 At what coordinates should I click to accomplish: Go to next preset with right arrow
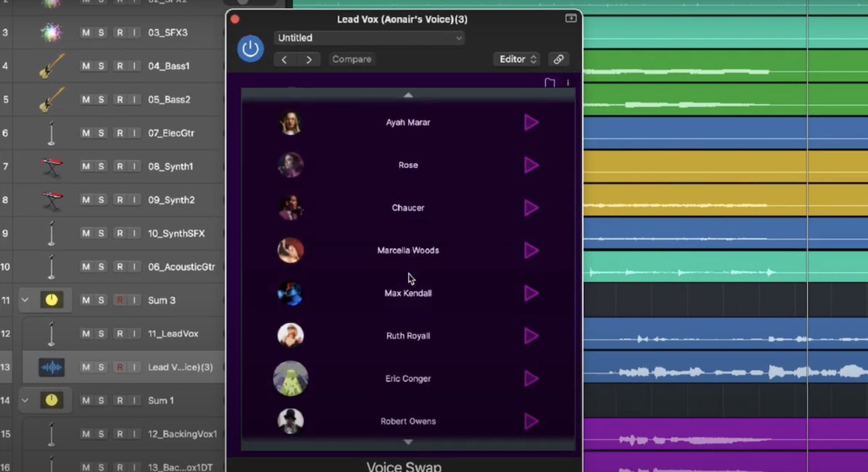[309, 60]
